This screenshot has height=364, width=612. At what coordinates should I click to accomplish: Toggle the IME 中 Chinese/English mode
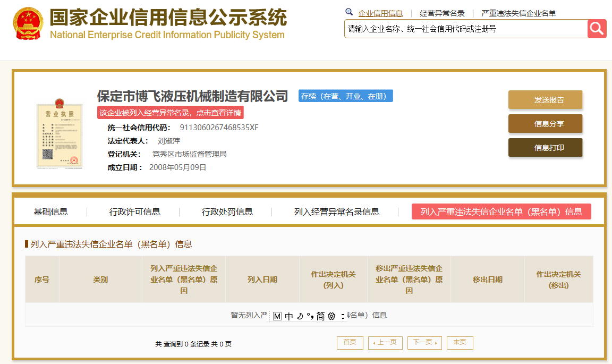(x=289, y=316)
